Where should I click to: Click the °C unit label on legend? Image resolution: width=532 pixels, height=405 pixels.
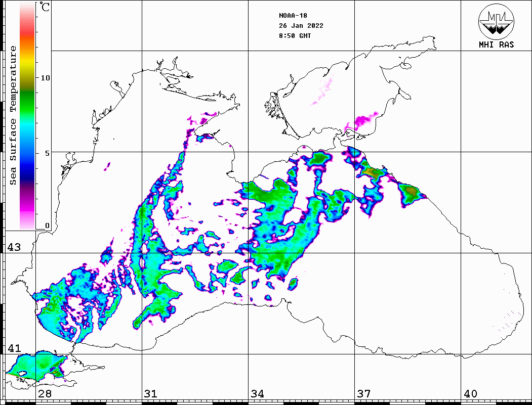[45, 7]
